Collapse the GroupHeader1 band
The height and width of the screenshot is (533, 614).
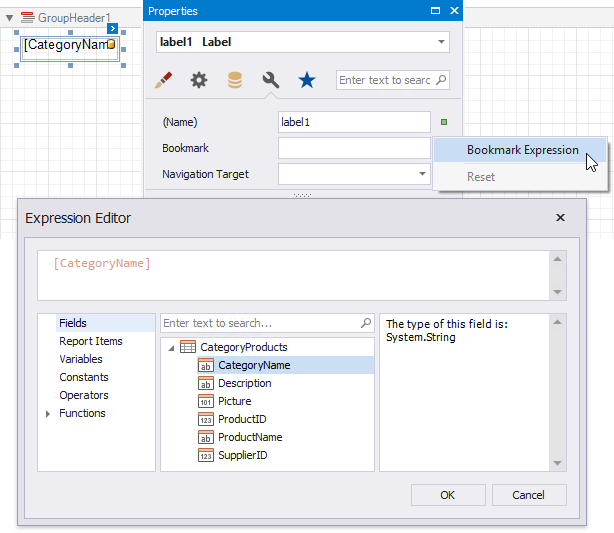tap(9, 18)
